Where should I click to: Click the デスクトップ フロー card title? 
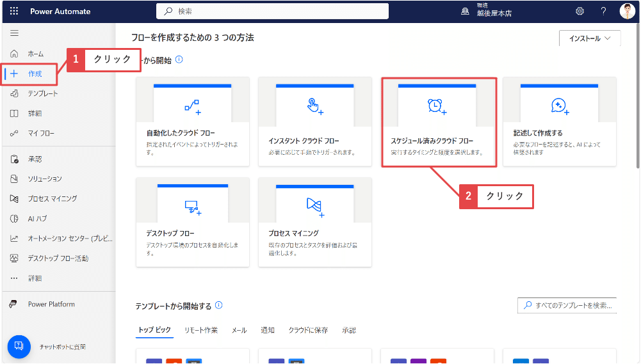click(x=170, y=233)
